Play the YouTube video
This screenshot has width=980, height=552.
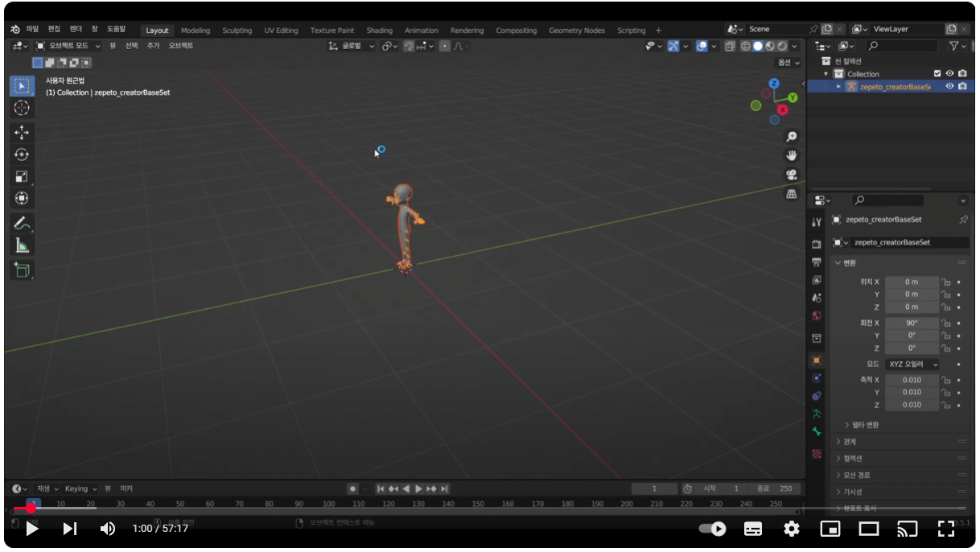(32, 529)
